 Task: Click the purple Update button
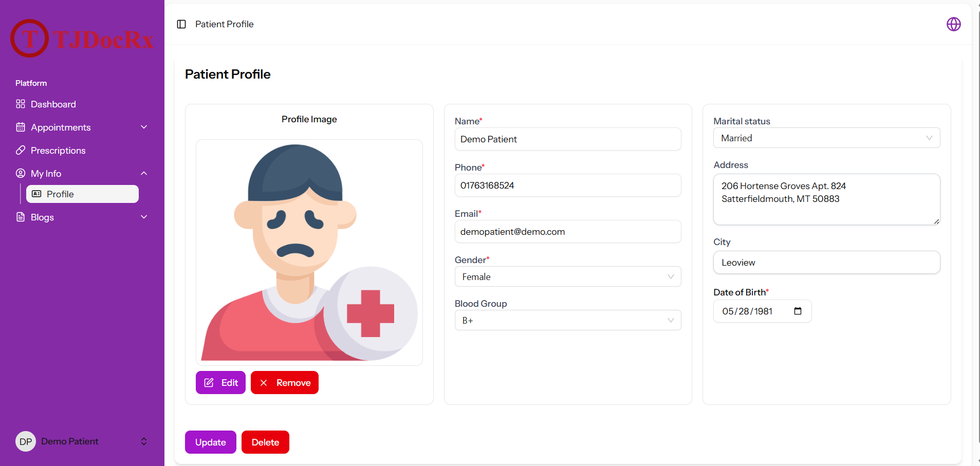point(211,442)
